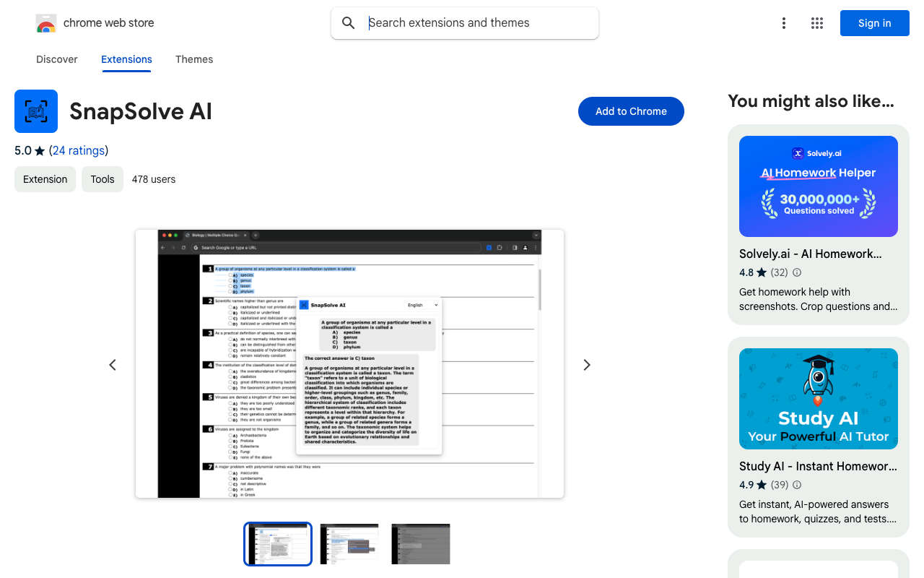This screenshot has height=578, width=924.
Task: Select the third screenshot thumbnail
Action: [421, 544]
